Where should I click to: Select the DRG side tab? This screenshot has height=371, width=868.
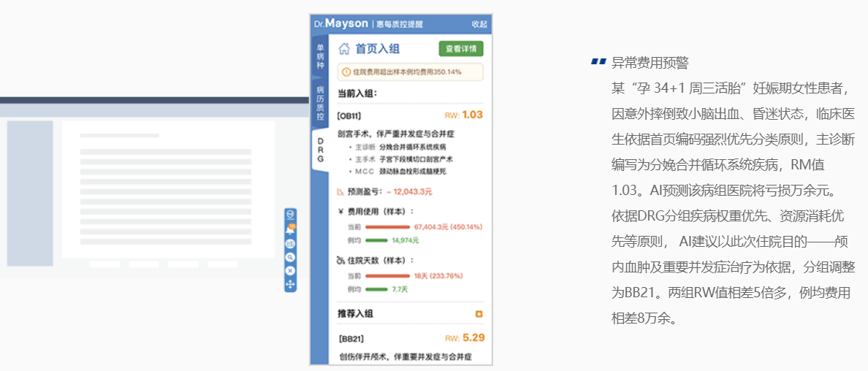pos(320,150)
